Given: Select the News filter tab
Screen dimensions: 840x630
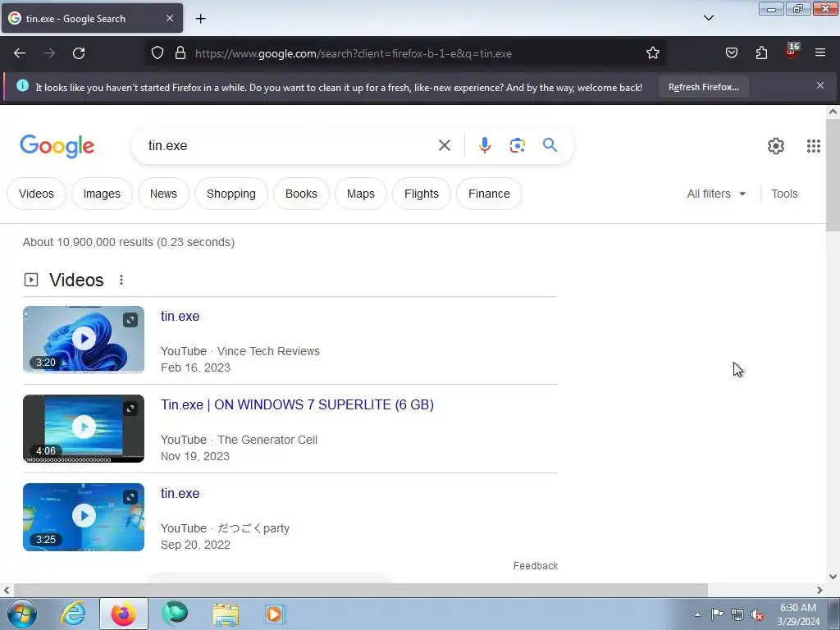Looking at the screenshot, I should click(x=163, y=194).
